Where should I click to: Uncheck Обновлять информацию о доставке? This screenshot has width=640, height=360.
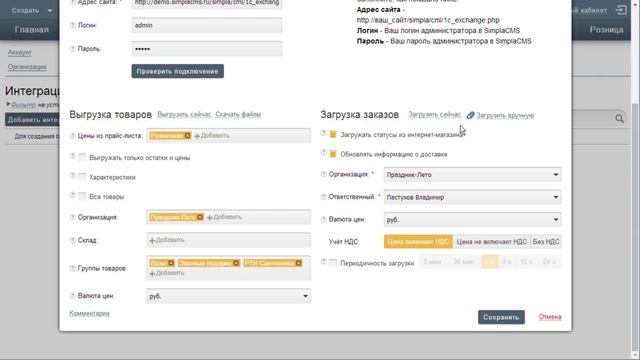333,154
